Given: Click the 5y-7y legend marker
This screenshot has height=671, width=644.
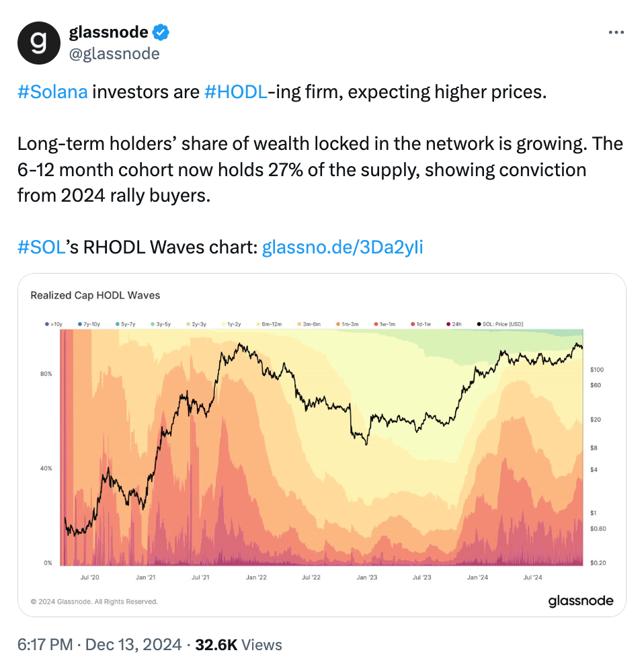Looking at the screenshot, I should [x=119, y=323].
